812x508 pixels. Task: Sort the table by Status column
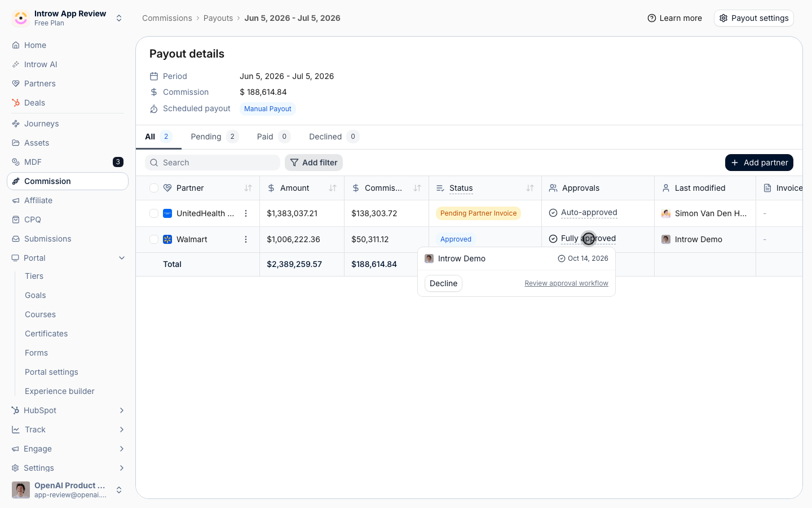[530, 188]
